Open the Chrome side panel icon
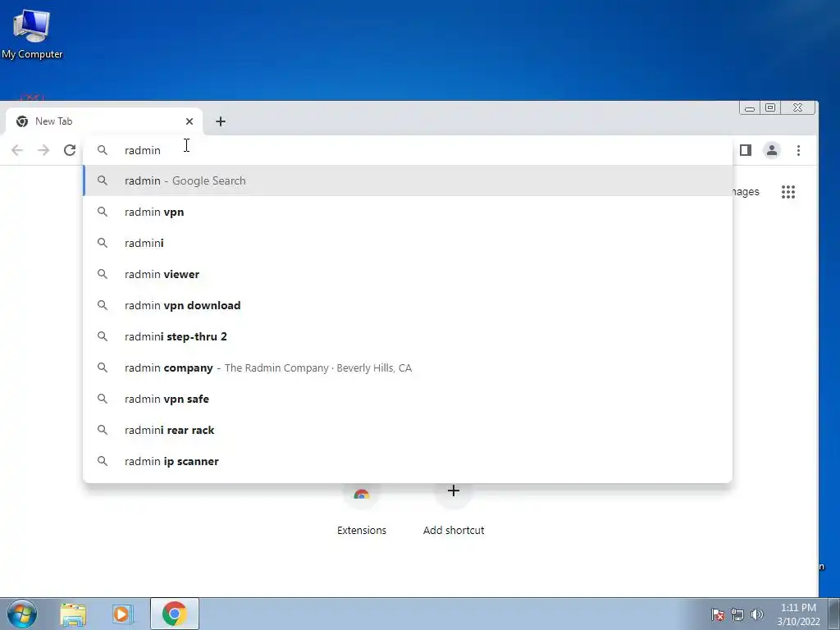 745,151
